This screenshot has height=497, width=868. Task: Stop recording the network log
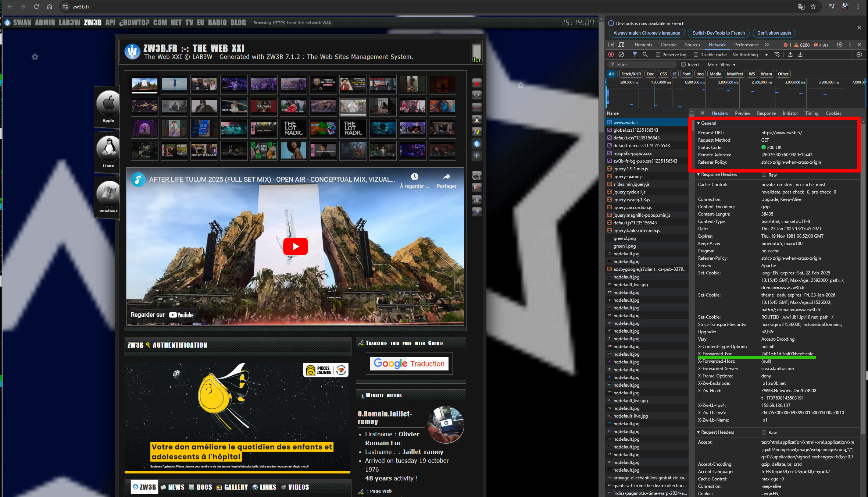point(611,54)
